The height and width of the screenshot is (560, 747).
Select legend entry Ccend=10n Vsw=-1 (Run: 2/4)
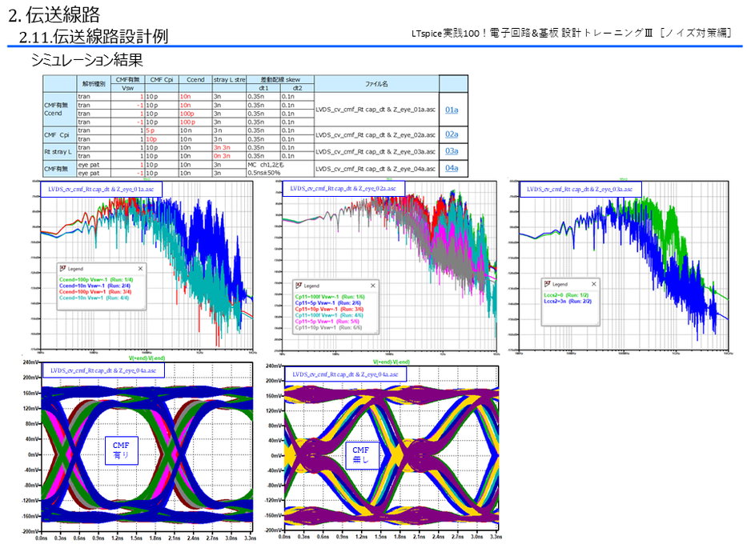point(94,286)
